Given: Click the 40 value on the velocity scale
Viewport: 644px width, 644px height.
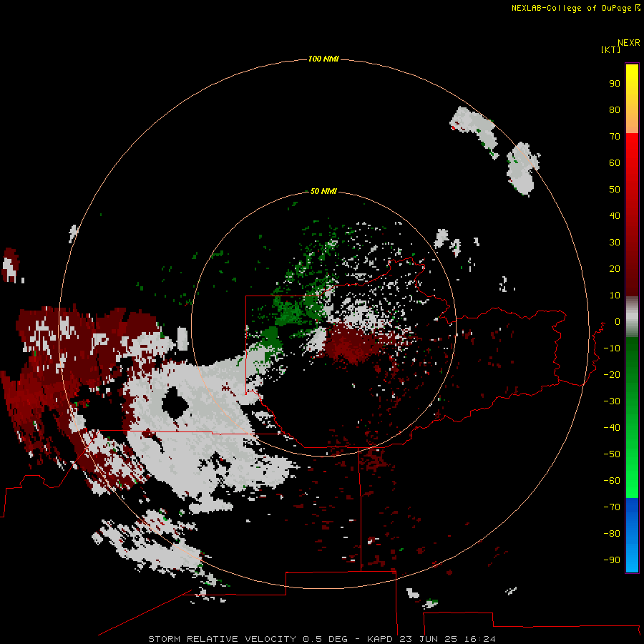Looking at the screenshot, I should click(615, 215).
